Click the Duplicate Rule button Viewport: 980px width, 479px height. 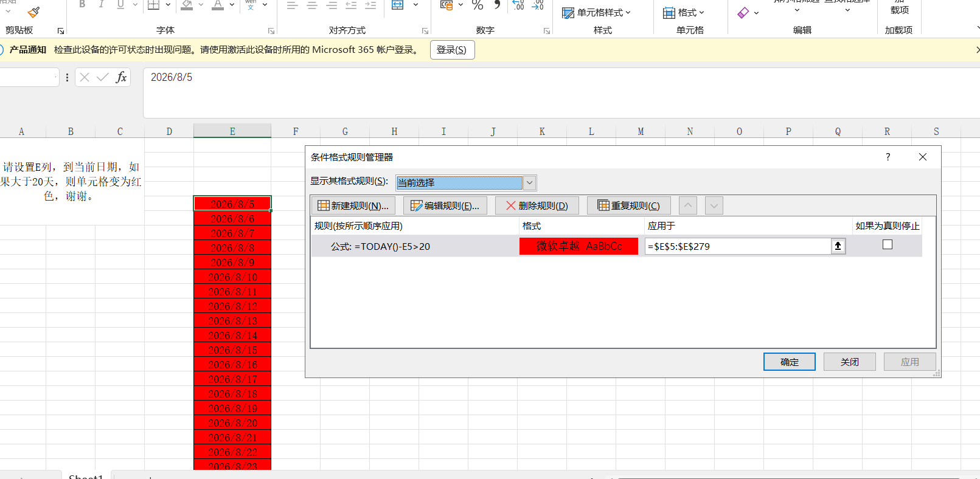coord(629,205)
